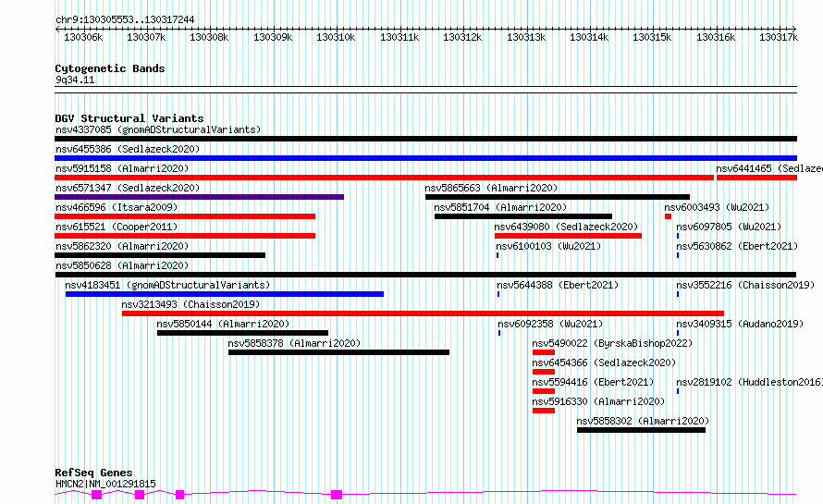Click the black bar under nsv5850144
The image size is (823, 504).
pos(243,333)
